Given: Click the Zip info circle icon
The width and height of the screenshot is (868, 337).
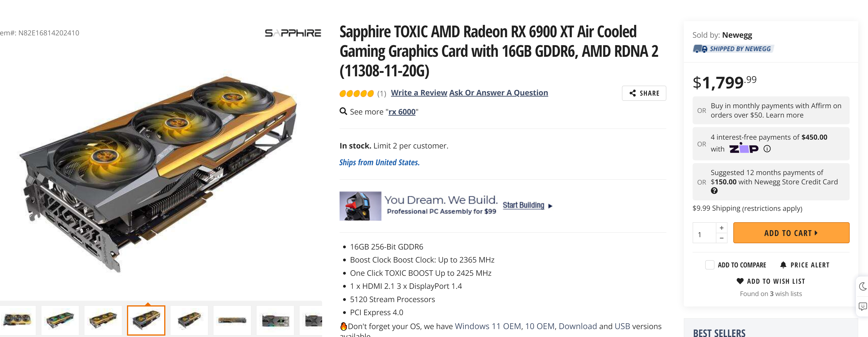Looking at the screenshot, I should coord(767,149).
